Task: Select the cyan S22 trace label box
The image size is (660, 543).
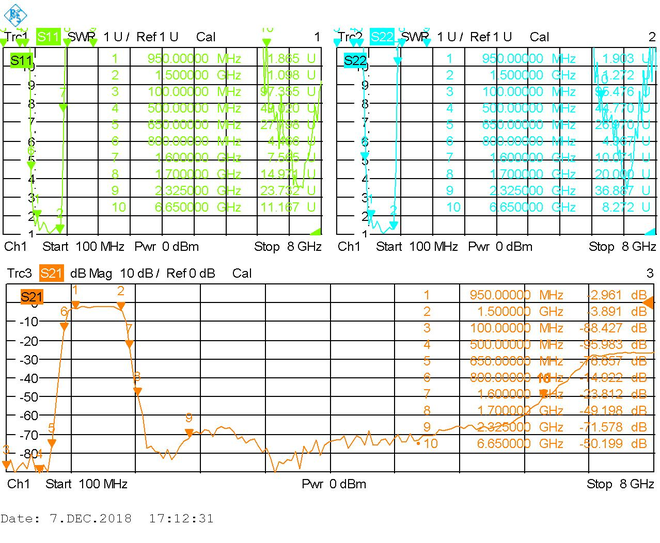Action: 354,61
